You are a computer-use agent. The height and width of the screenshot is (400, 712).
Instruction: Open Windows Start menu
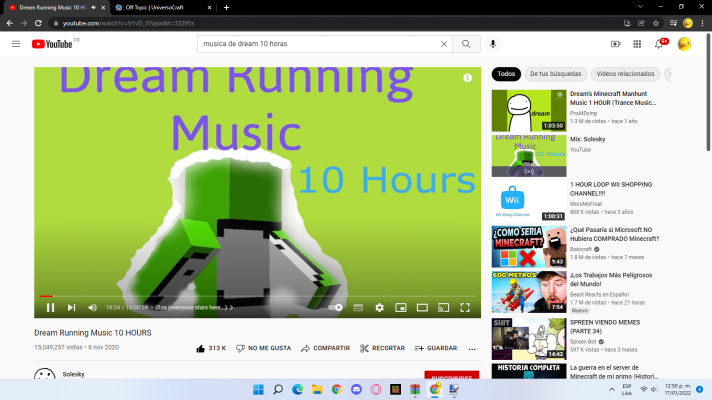tap(258, 390)
